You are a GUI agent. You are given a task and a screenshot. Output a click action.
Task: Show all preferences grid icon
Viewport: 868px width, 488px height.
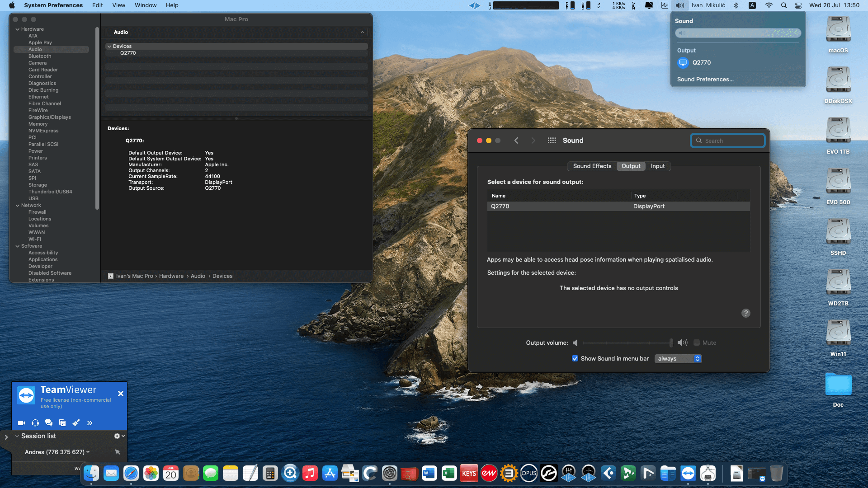pyautogui.click(x=552, y=141)
